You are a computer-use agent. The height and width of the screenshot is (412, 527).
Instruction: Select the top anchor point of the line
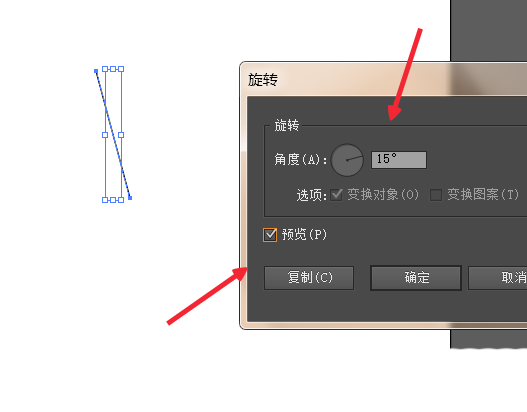[96, 71]
